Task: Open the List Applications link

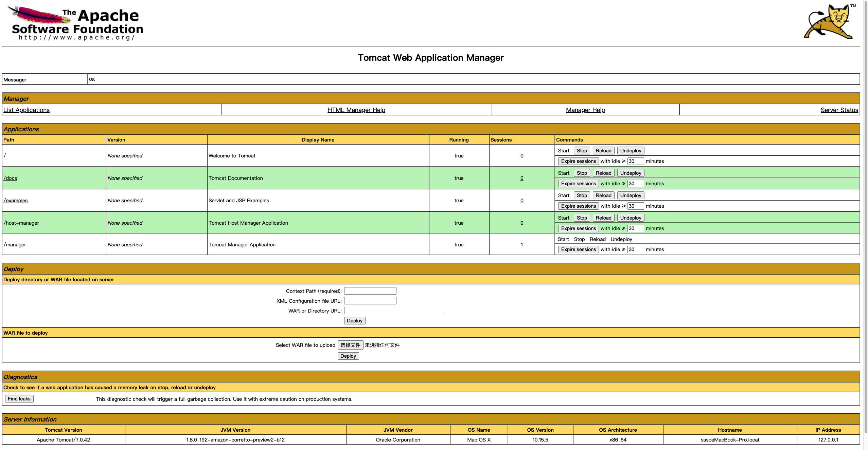Action: point(26,110)
